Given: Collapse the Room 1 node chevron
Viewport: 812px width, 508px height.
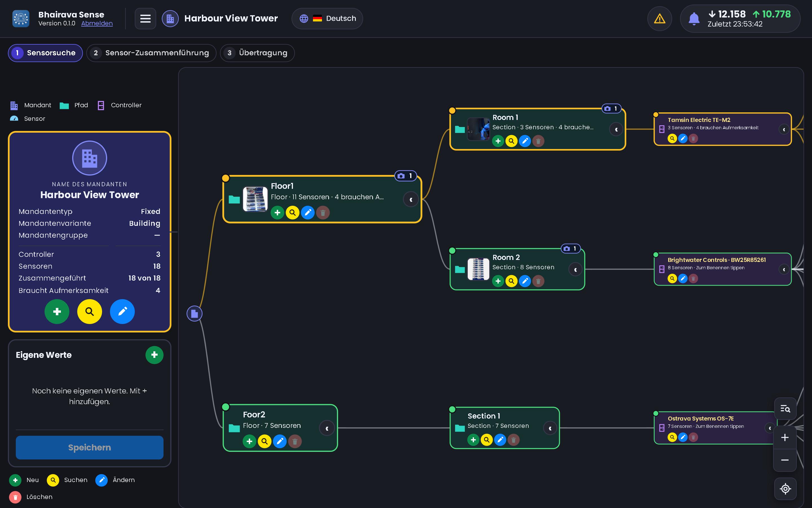Looking at the screenshot, I should pos(616,129).
